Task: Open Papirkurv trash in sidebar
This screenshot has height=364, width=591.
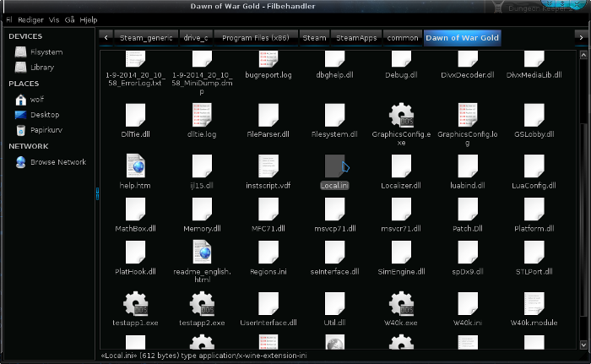Action: [39, 130]
